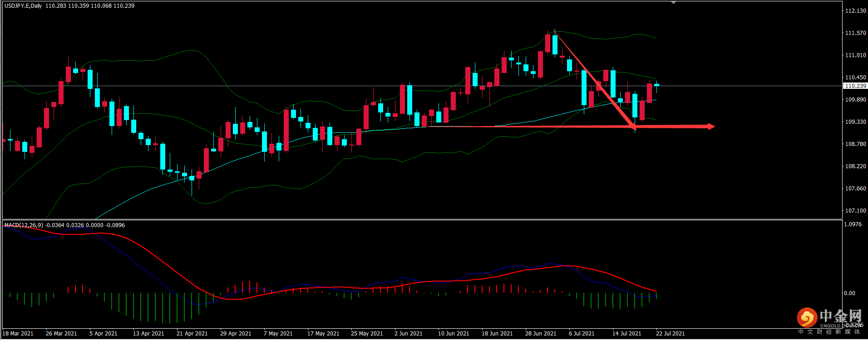Click the 18 Jun 2021 date label
The image size is (868, 340).
coord(497,334)
